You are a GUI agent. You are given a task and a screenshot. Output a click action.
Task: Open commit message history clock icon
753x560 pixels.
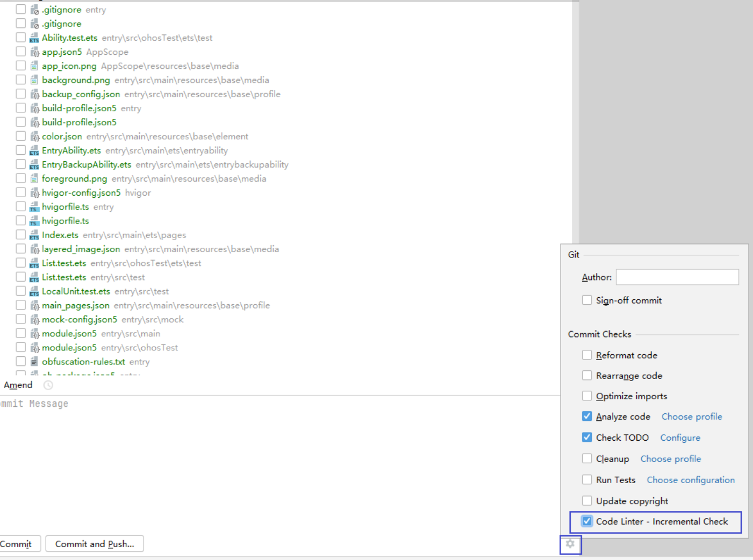click(x=48, y=385)
